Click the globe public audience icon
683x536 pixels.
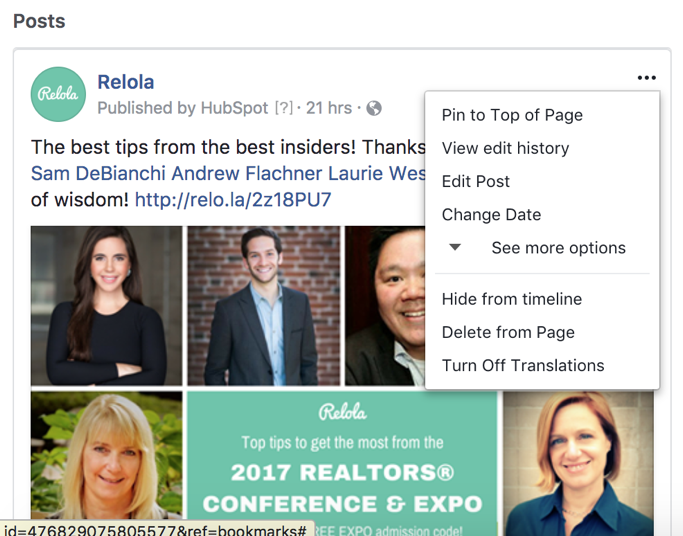point(374,108)
